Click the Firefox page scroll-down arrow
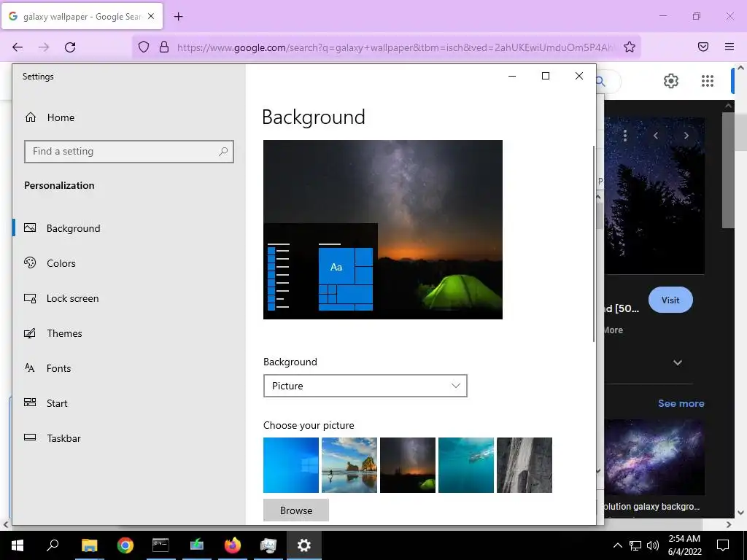This screenshot has width=747, height=560. (741, 513)
